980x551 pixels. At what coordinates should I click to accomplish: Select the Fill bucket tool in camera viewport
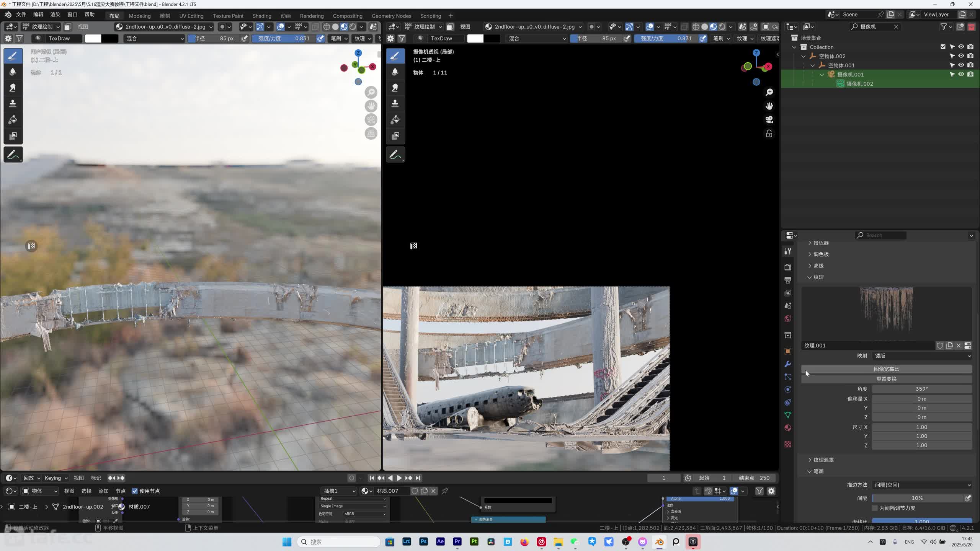point(395,120)
